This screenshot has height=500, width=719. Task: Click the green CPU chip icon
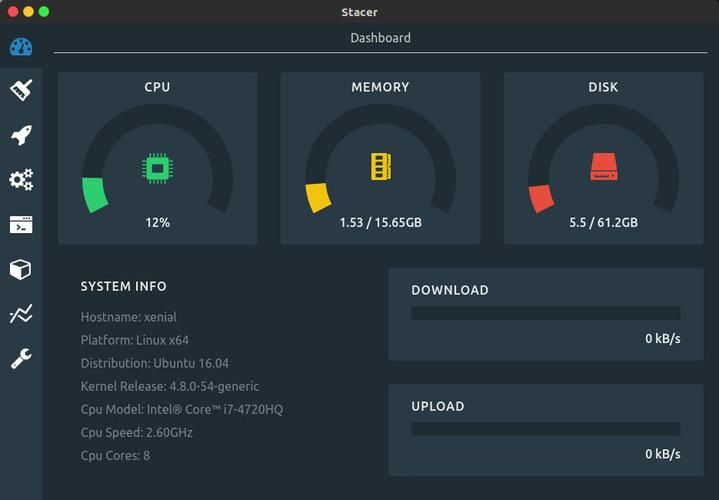pyautogui.click(x=157, y=168)
